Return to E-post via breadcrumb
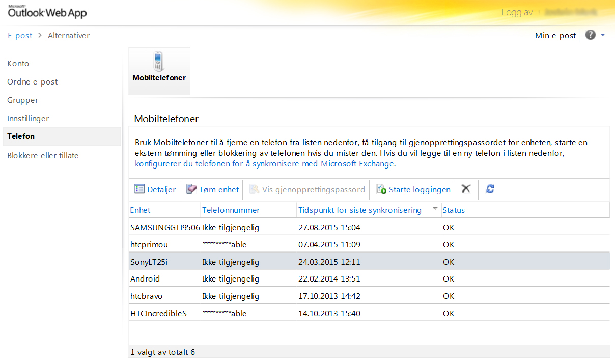Screen dimensions: 615x364 pos(20,36)
